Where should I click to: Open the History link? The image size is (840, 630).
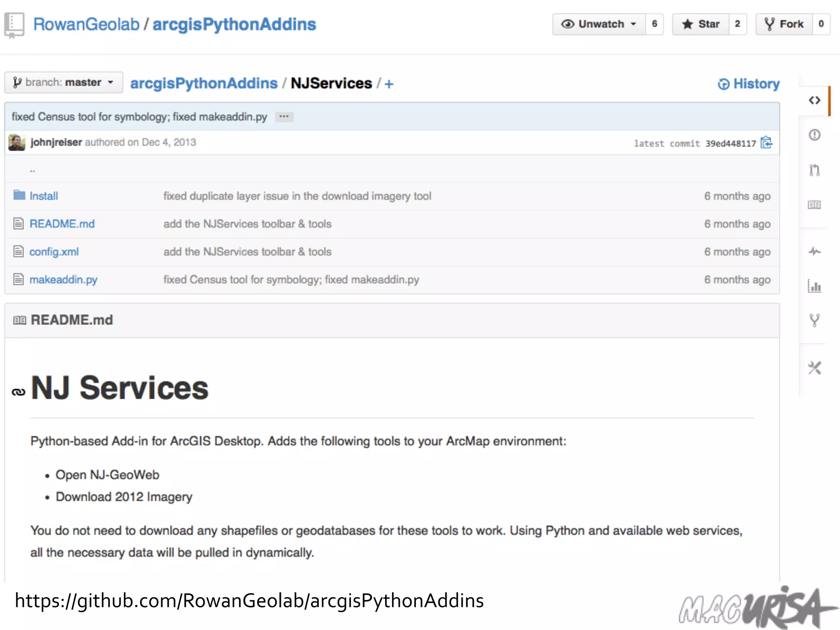point(749,84)
